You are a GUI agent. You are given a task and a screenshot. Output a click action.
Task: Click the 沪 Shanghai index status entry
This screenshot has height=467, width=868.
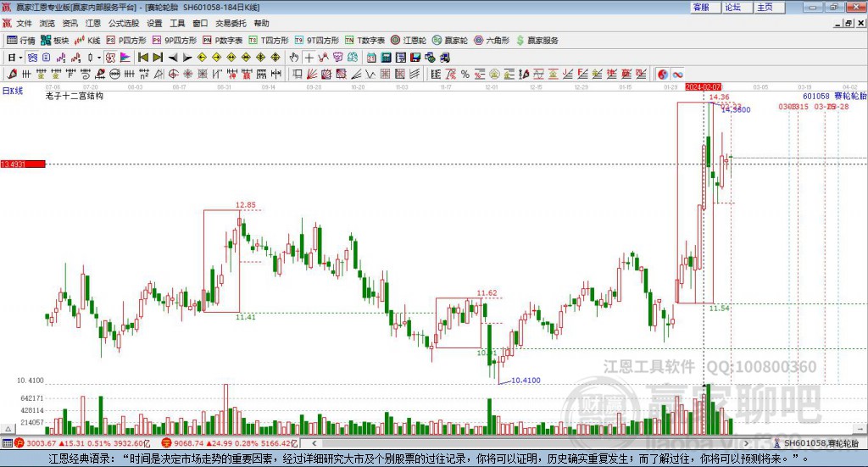pyautogui.click(x=82, y=443)
